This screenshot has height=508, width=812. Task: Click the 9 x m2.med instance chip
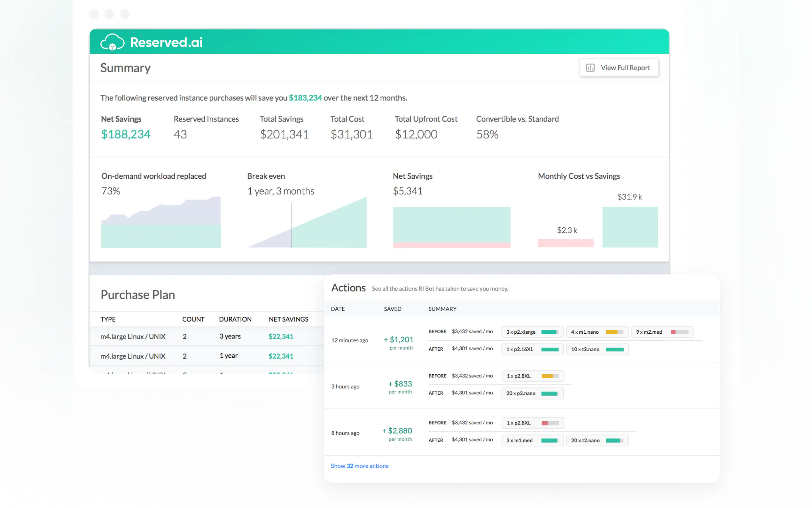point(662,332)
